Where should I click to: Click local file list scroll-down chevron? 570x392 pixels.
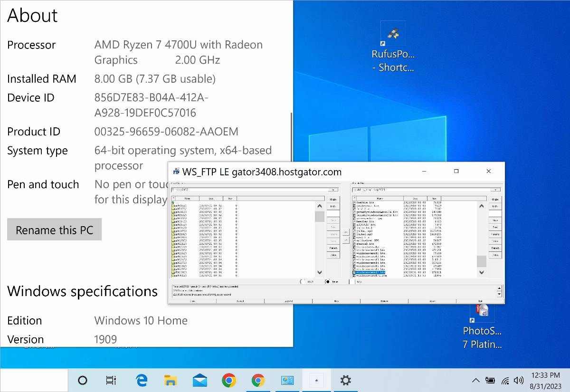320,272
